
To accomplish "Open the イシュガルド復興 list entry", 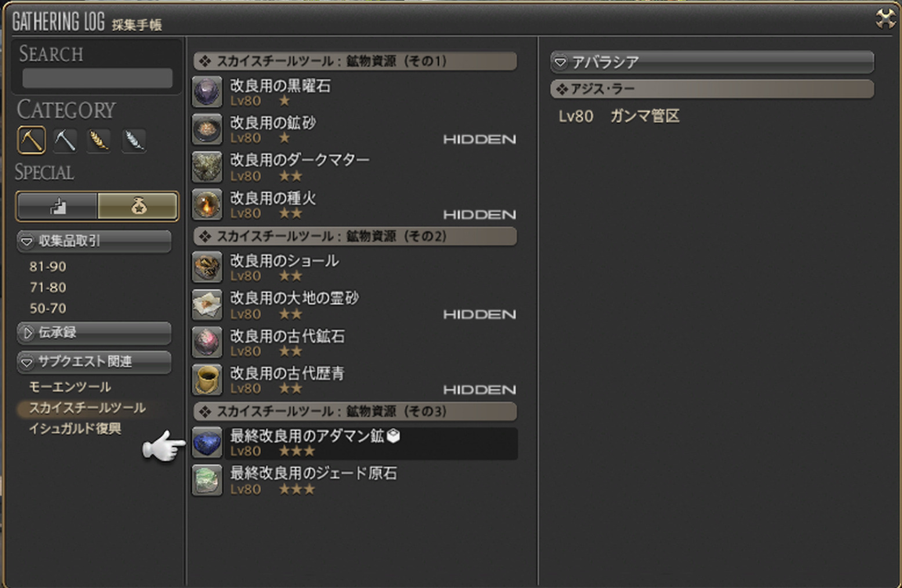I will (x=75, y=429).
